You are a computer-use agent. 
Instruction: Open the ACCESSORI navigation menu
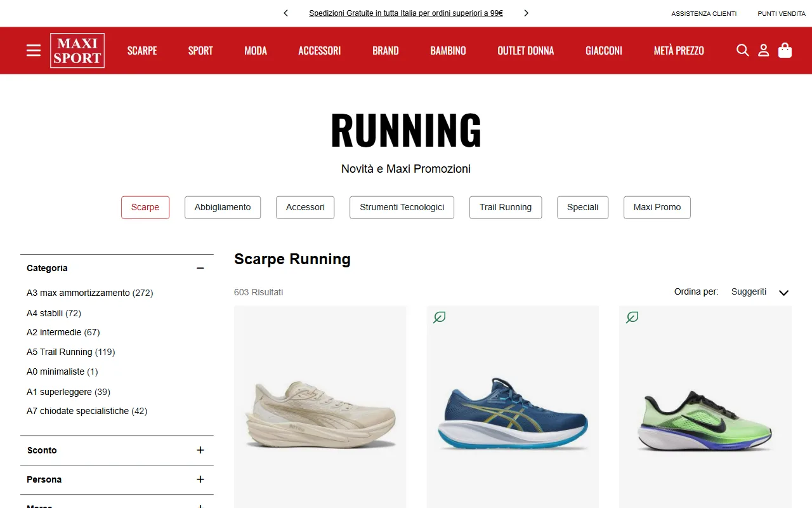[320, 51]
